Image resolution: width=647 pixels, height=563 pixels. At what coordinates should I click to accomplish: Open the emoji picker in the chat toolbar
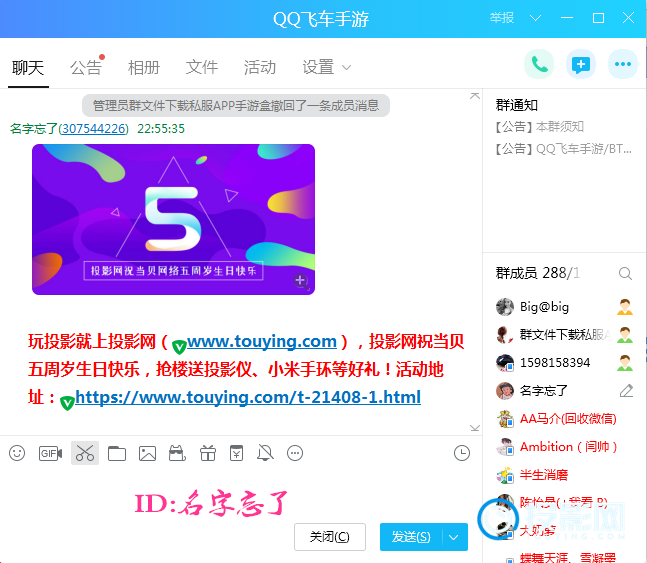click(17, 453)
